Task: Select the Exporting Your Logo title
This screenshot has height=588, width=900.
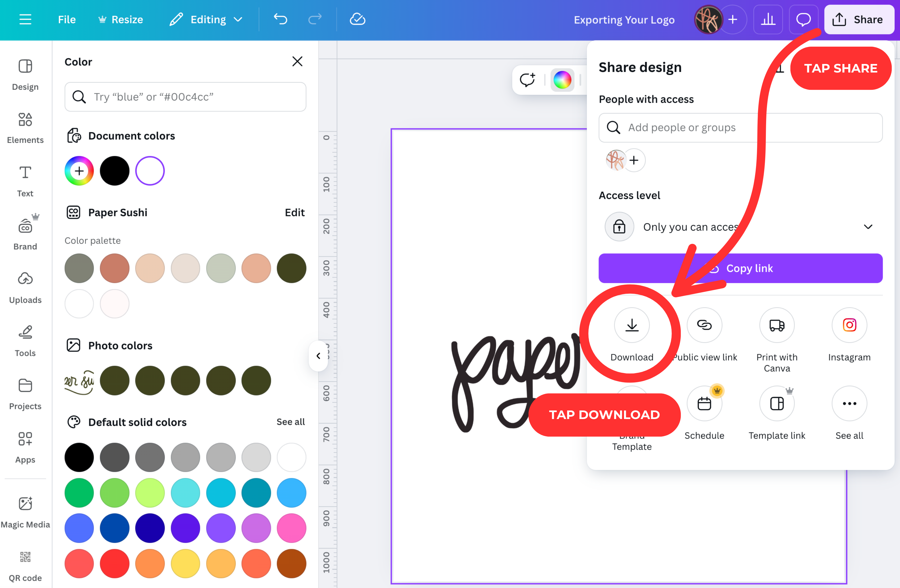Action: [624, 20]
